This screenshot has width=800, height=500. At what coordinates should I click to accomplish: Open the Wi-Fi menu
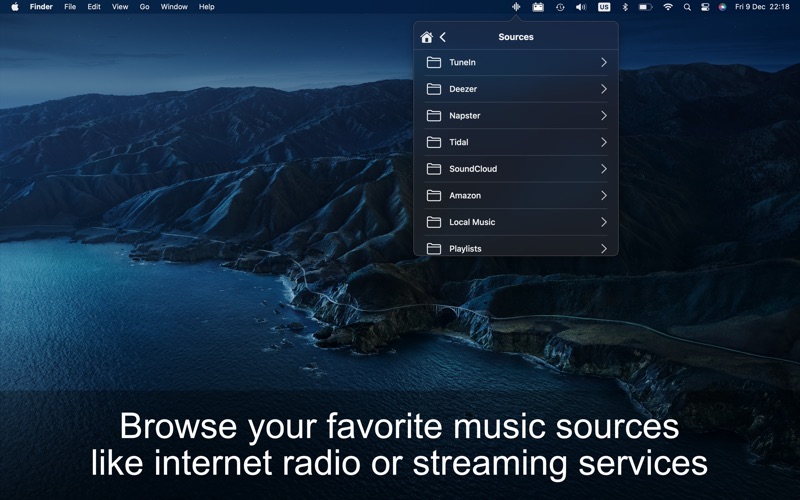point(668,7)
